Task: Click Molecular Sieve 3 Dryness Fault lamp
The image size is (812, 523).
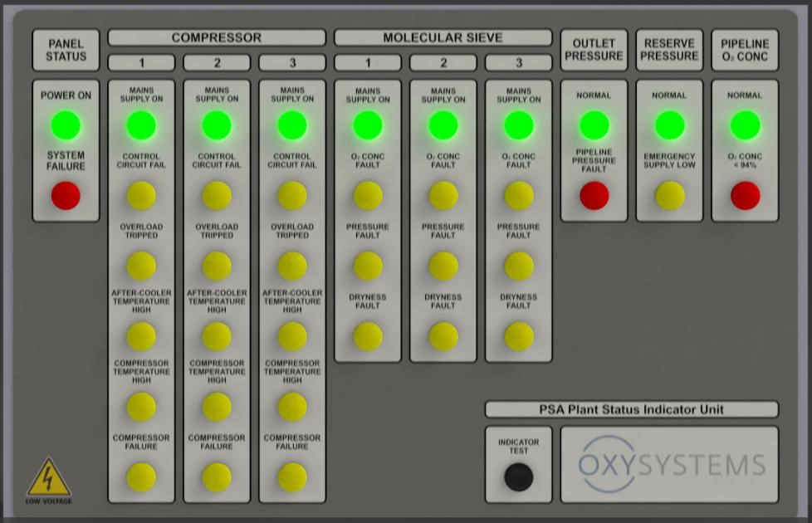Action: tap(519, 336)
